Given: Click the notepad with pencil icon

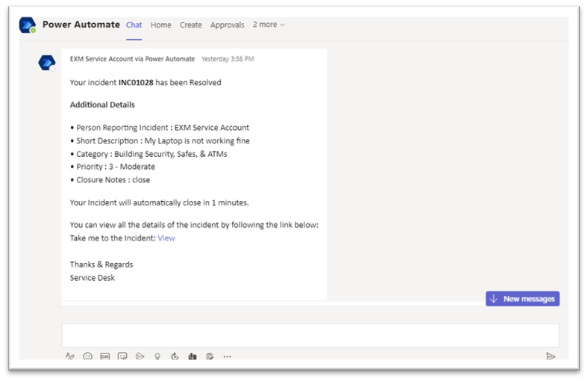Looking at the screenshot, I should (x=210, y=356).
